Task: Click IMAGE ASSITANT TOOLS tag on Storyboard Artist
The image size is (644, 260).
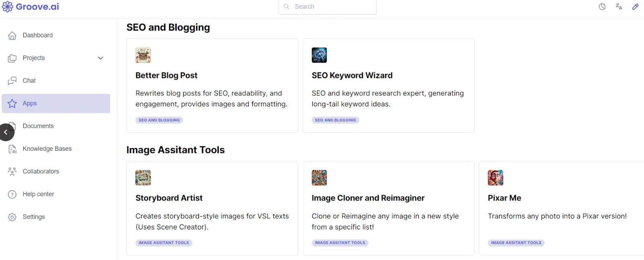Action: click(x=164, y=243)
